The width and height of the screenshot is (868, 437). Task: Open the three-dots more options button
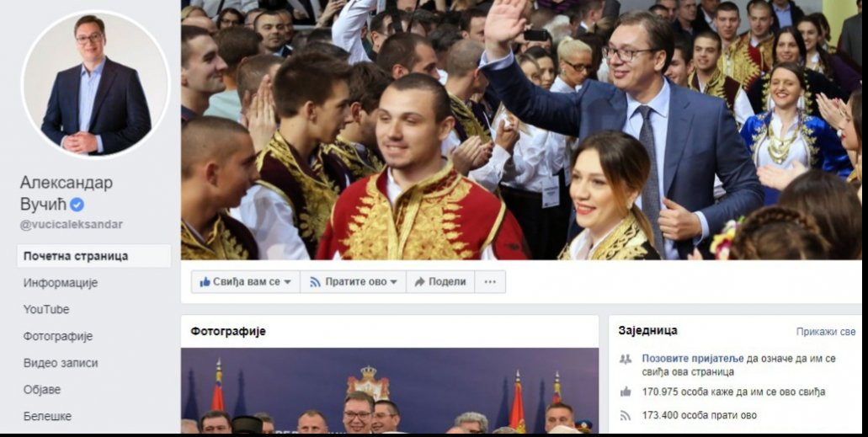tap(490, 282)
